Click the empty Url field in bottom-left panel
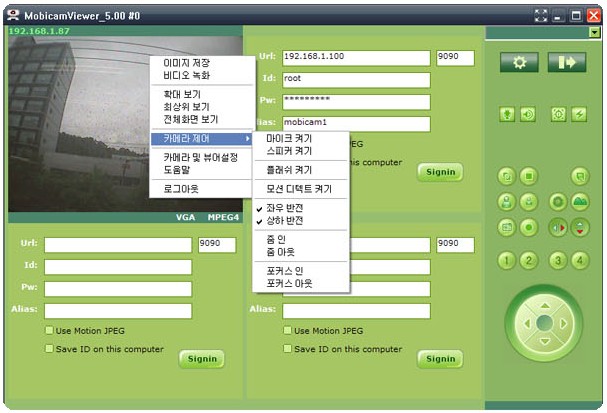The height and width of the screenshot is (413, 607). pos(118,245)
